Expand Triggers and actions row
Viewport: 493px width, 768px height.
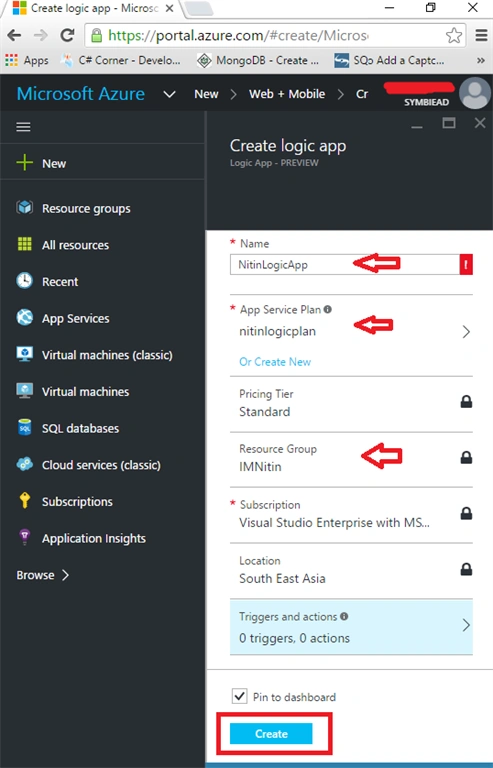coord(352,627)
